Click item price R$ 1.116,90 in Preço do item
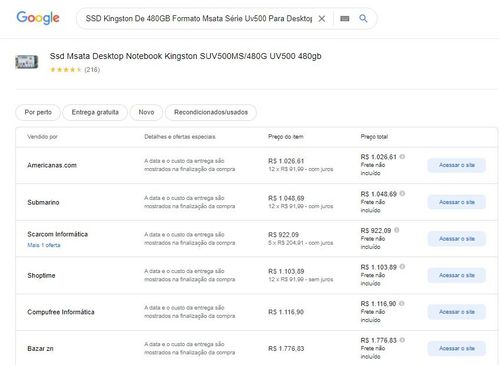 point(286,312)
